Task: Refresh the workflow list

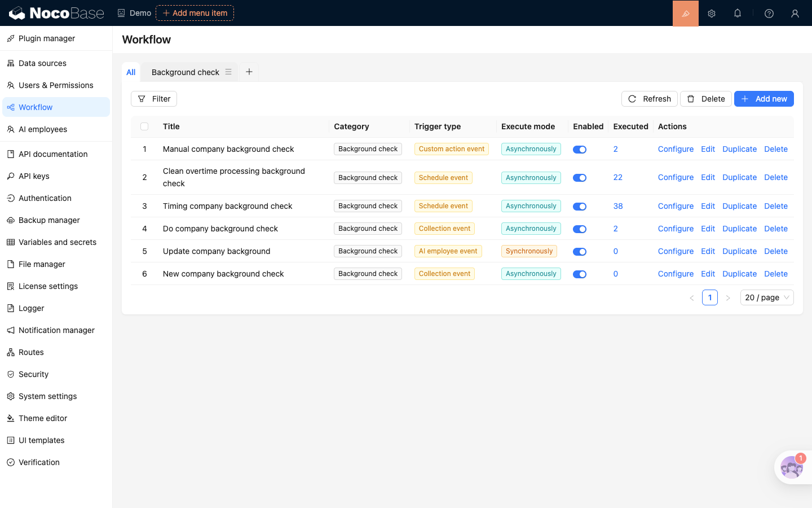Action: coord(650,99)
